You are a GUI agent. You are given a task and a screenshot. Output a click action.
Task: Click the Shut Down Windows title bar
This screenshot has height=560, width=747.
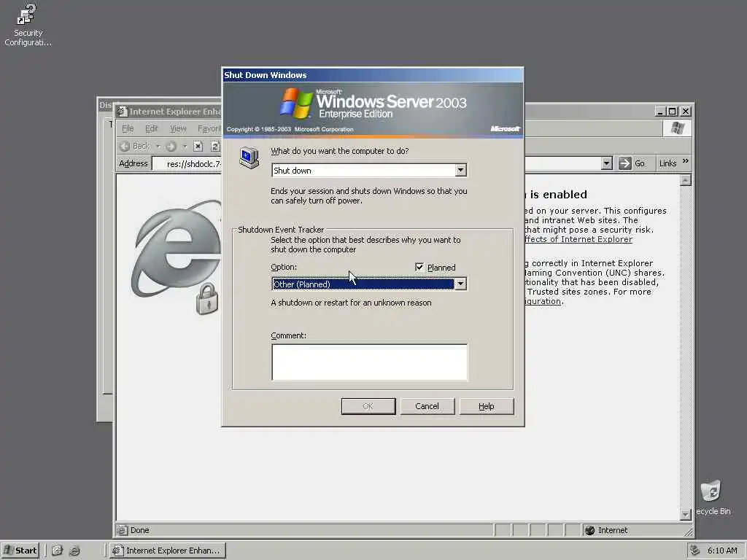pos(373,75)
